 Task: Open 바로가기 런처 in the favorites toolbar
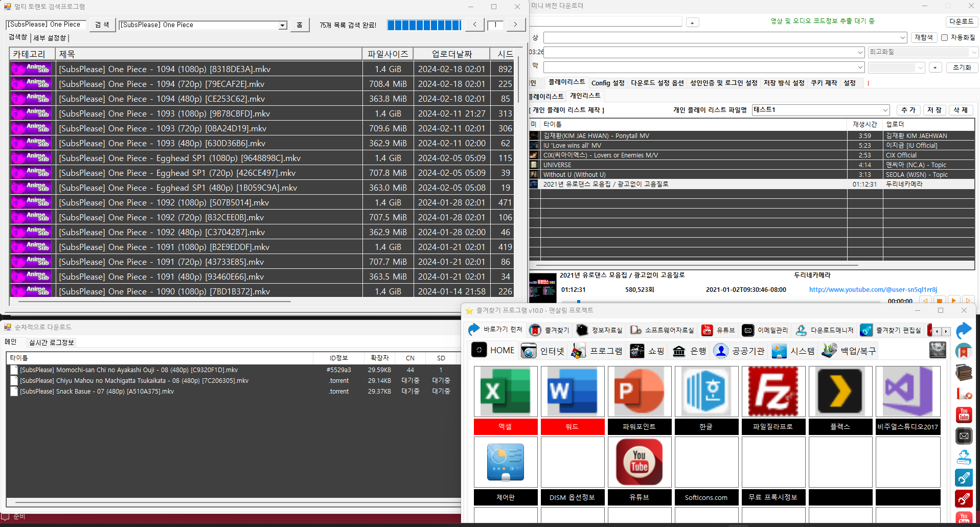point(495,330)
